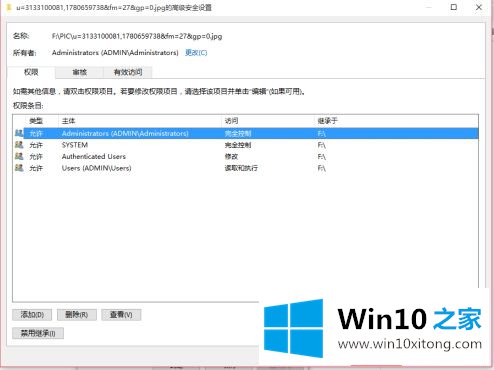Viewport: 494px width, 370px height.
Task: Select the Authenticated Users permission entry
Action: (x=246, y=156)
